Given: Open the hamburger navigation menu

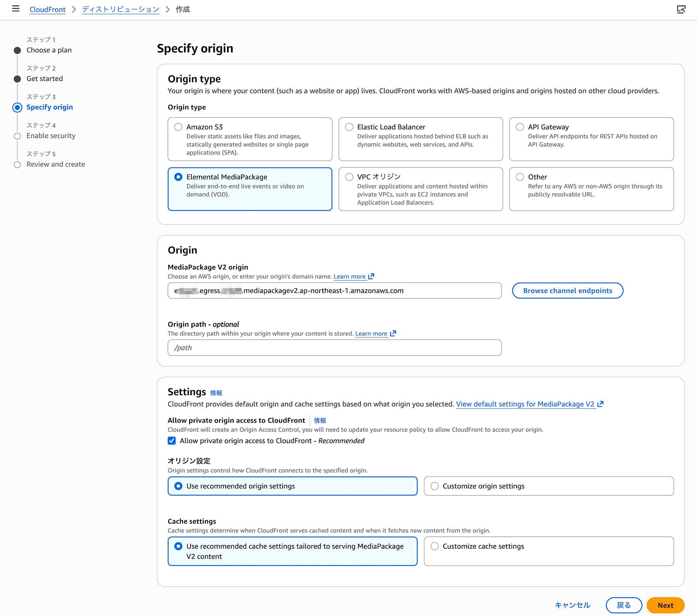Looking at the screenshot, I should click(16, 9).
